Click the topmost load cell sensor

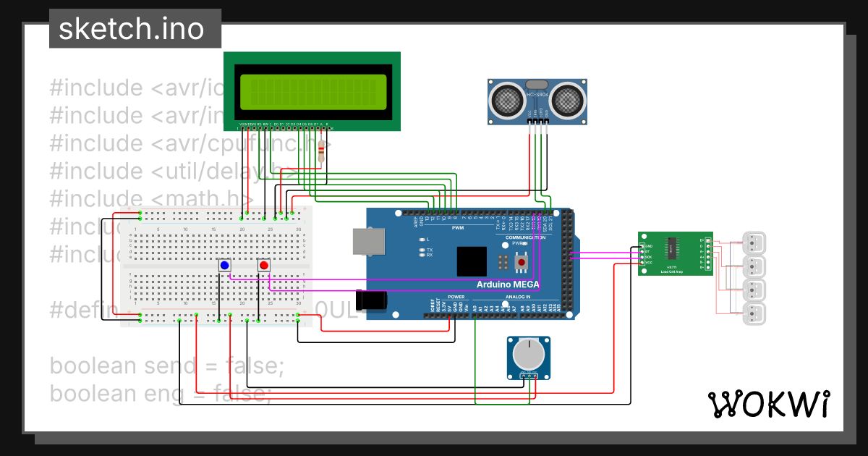click(753, 242)
